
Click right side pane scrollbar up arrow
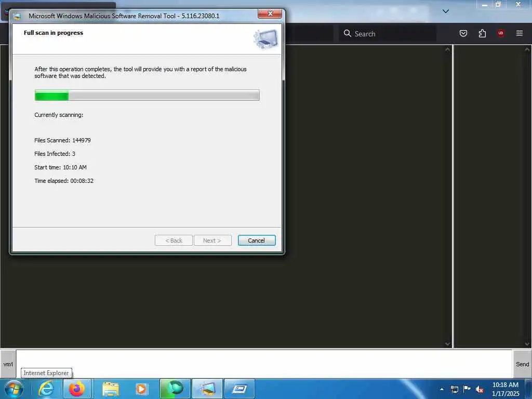coord(527,49)
